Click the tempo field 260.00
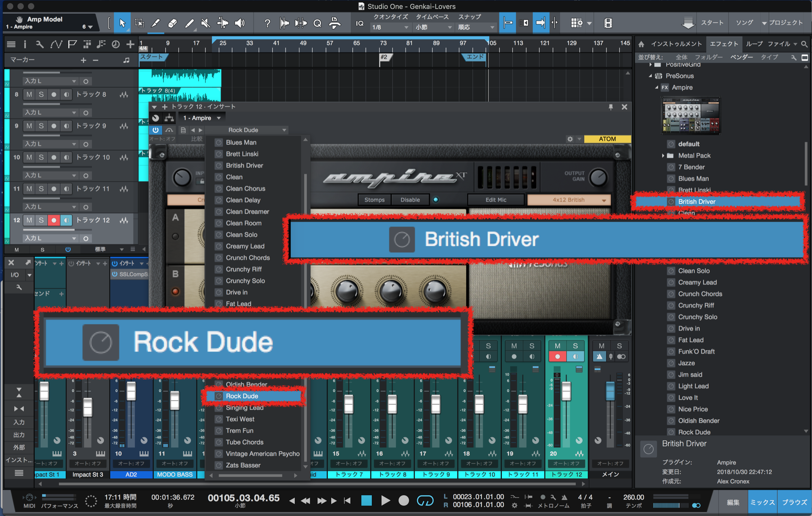 (x=633, y=497)
